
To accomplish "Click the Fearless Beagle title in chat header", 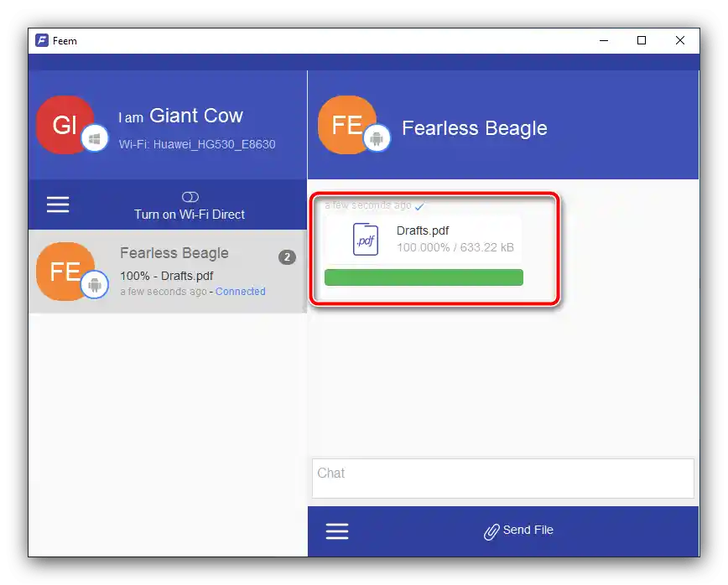I will [475, 128].
